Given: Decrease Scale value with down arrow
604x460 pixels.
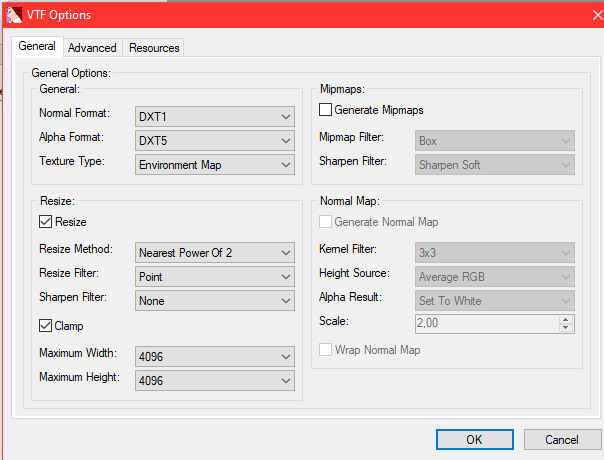Looking at the screenshot, I should point(566,327).
